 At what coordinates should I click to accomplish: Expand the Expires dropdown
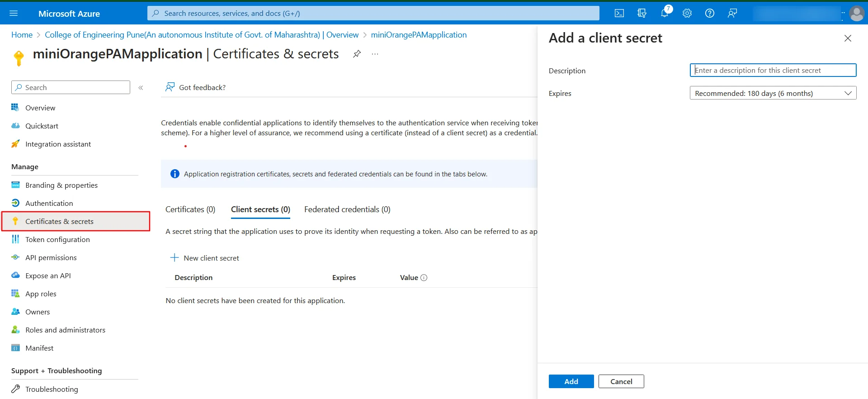pos(773,93)
